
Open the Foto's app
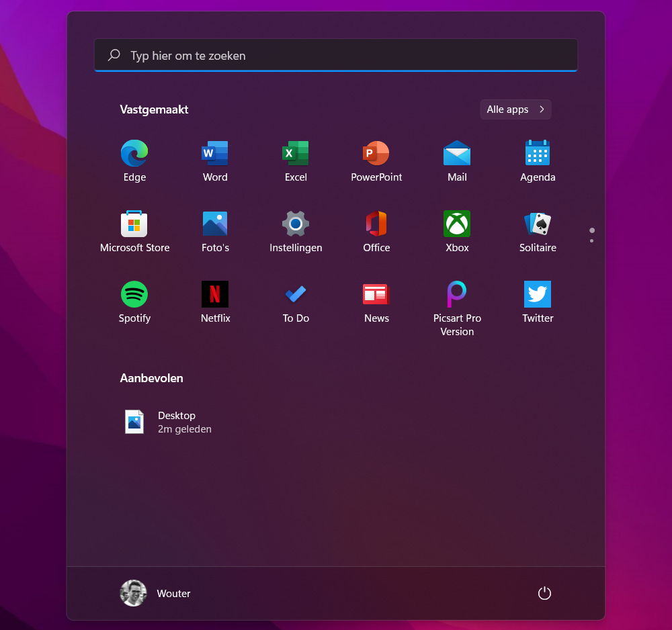215,224
